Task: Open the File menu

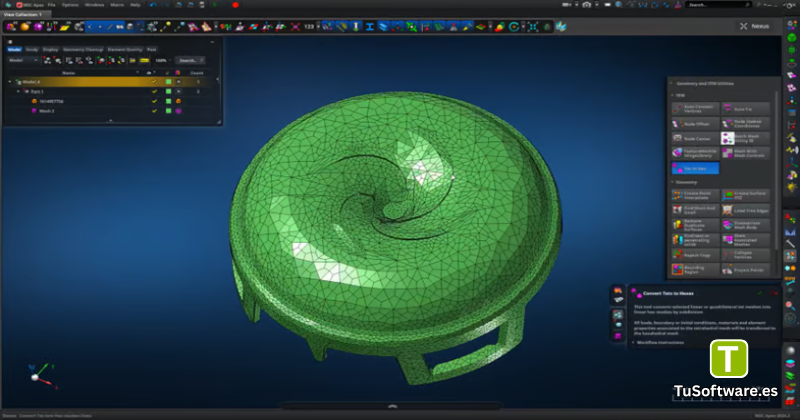Action: tap(52, 5)
